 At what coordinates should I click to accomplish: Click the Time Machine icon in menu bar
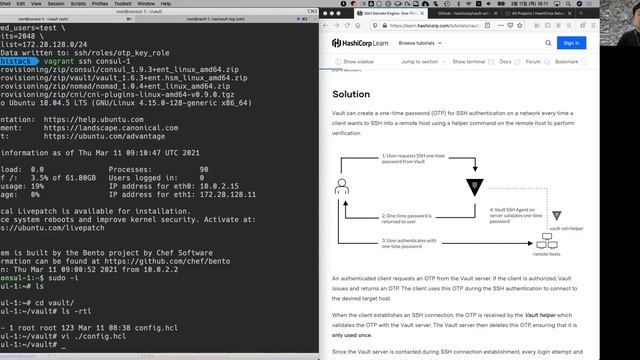point(447,4)
